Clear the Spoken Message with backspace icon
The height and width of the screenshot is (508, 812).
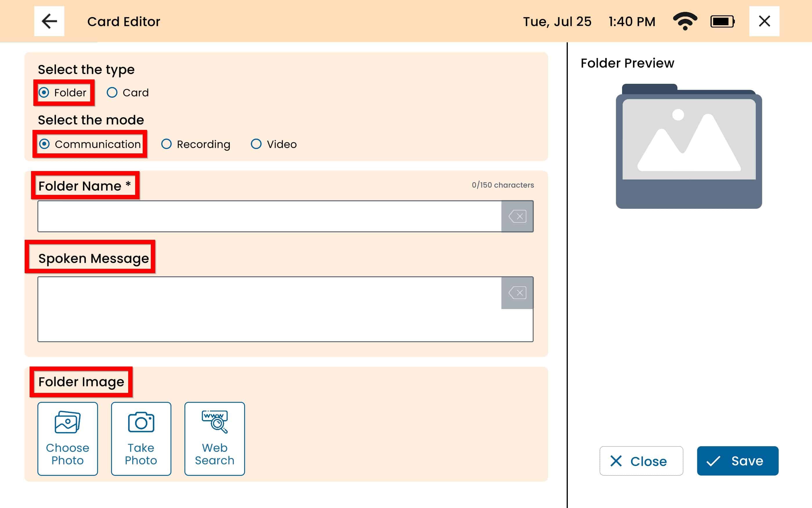coord(517,293)
